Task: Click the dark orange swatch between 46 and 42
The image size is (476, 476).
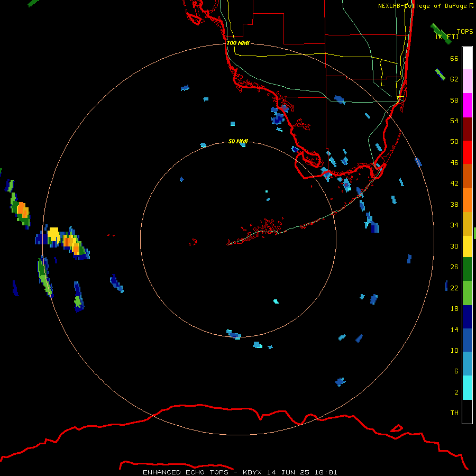Action: pos(467,176)
